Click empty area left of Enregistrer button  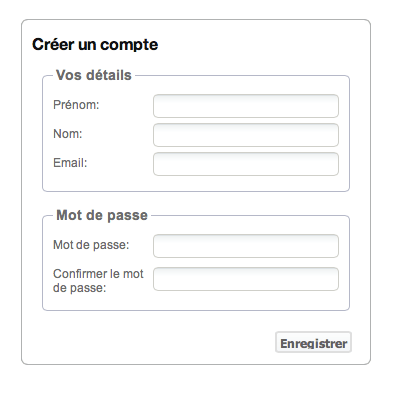150,342
